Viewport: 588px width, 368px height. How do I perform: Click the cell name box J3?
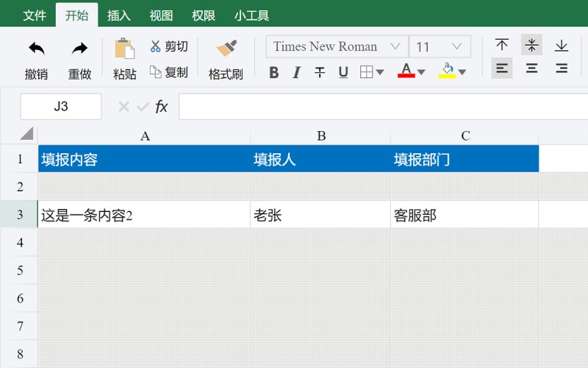point(61,107)
